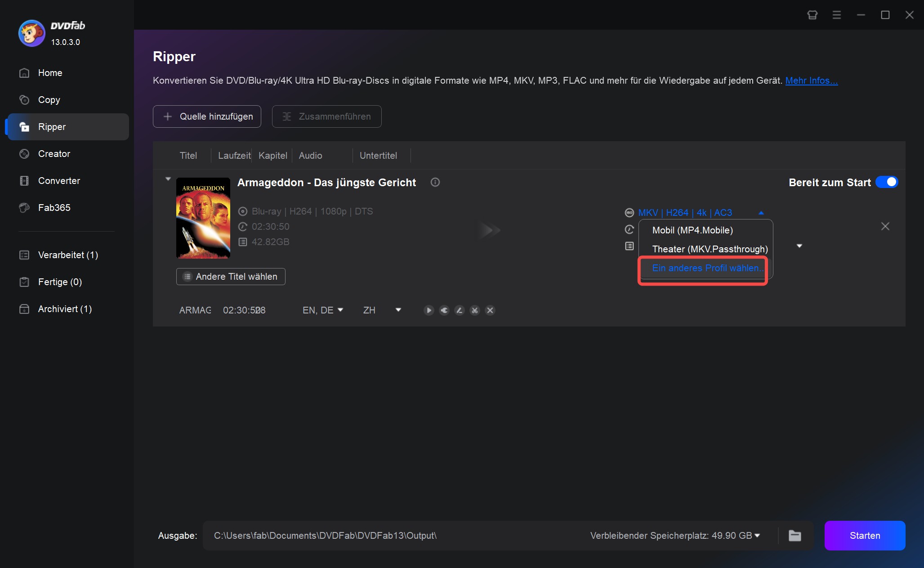Open output folder icon
This screenshot has height=568, width=924.
pos(795,536)
